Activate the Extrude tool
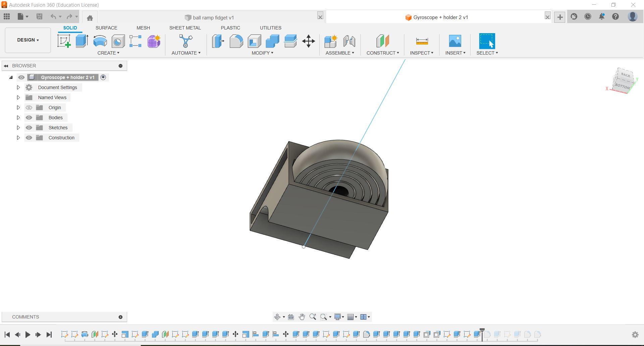 (x=82, y=41)
